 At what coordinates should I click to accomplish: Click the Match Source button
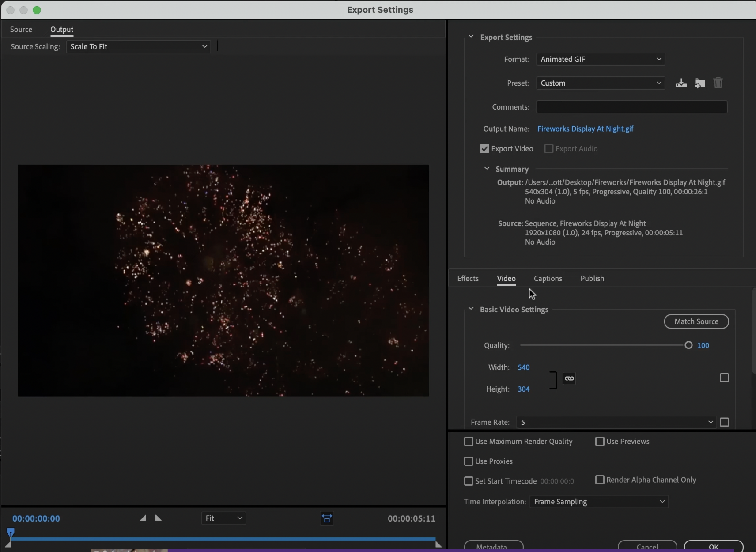point(696,321)
